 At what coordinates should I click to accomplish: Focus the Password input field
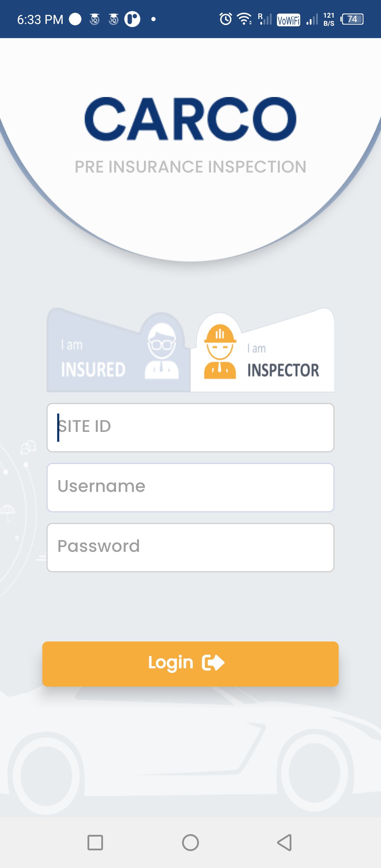pos(190,548)
